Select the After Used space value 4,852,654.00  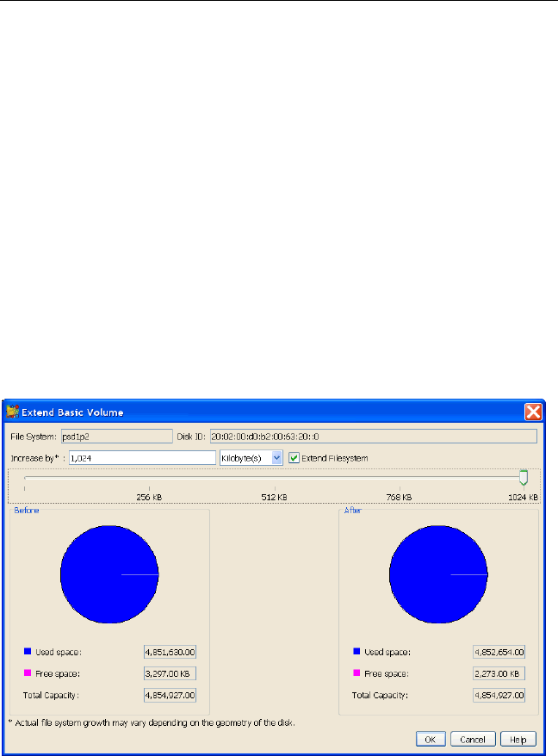(x=499, y=652)
